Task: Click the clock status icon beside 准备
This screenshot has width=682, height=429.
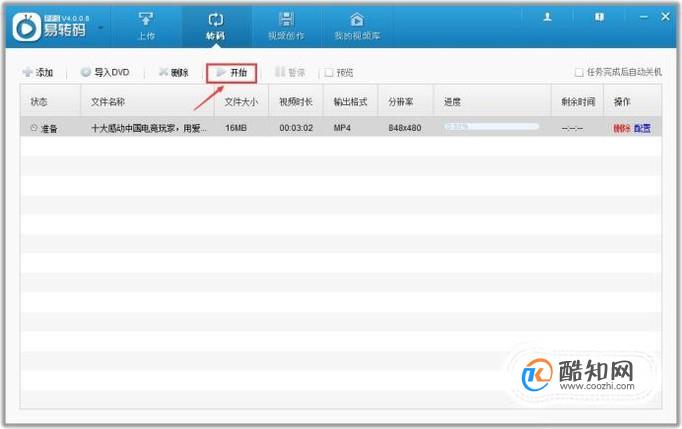Action: 34,128
